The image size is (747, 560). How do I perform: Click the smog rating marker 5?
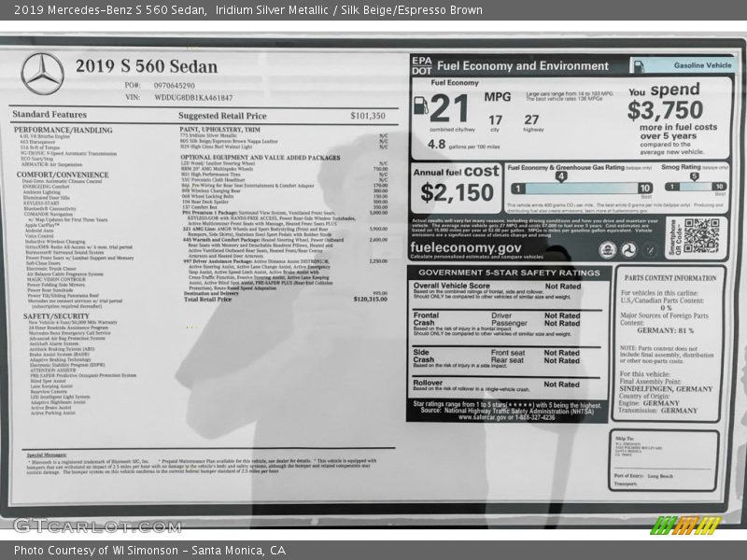pyautogui.click(x=694, y=176)
